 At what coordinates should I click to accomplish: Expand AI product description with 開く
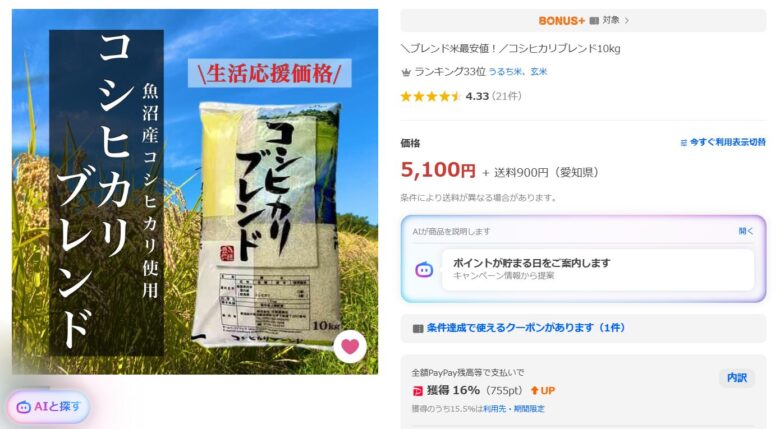(746, 231)
